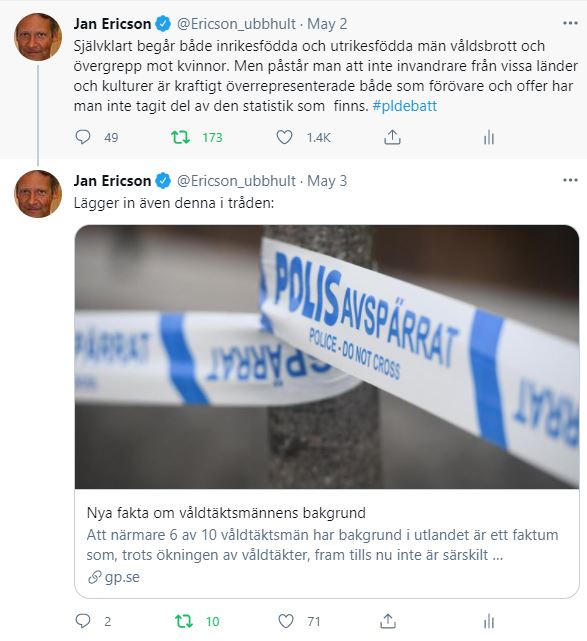Open the police tape article image

327,357
